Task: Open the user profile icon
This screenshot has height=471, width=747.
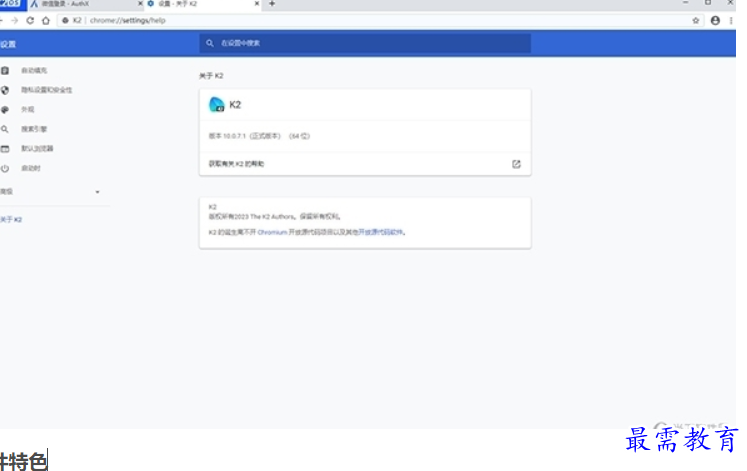Action: 715,20
